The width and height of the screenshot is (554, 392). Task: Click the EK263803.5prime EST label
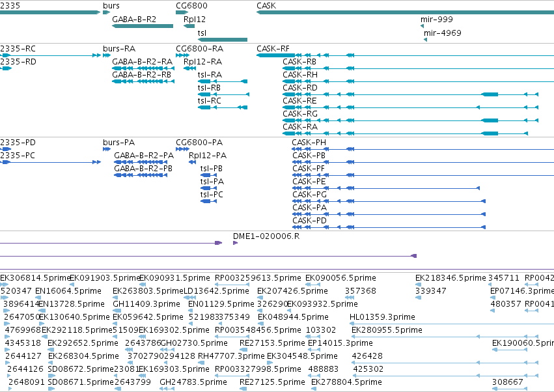(148, 291)
